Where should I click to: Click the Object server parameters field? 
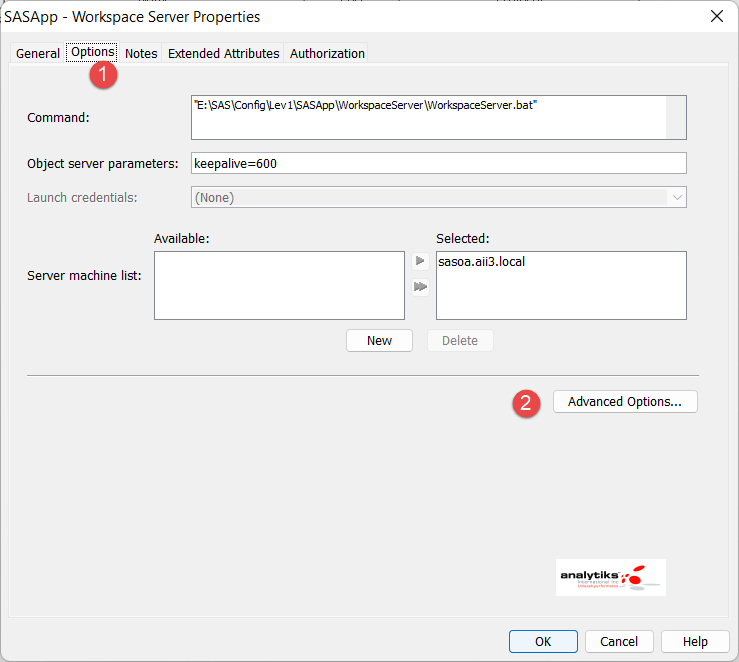pyautogui.click(x=439, y=163)
